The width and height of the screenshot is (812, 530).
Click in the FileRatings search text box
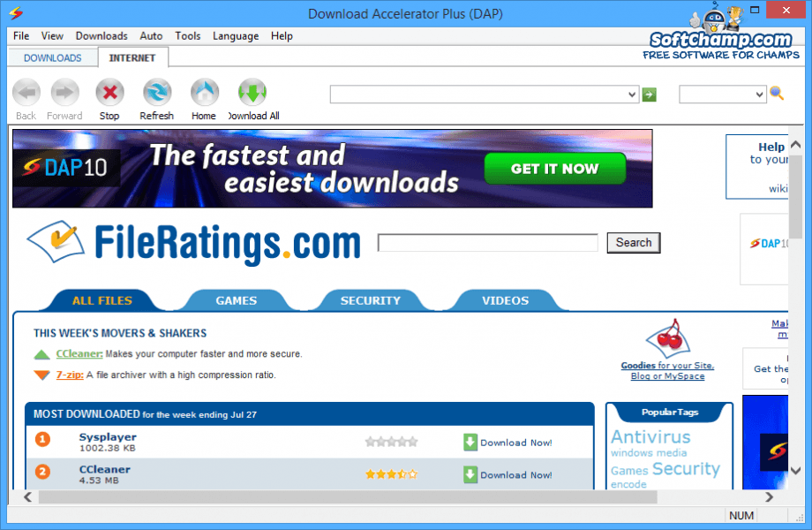[488, 242]
